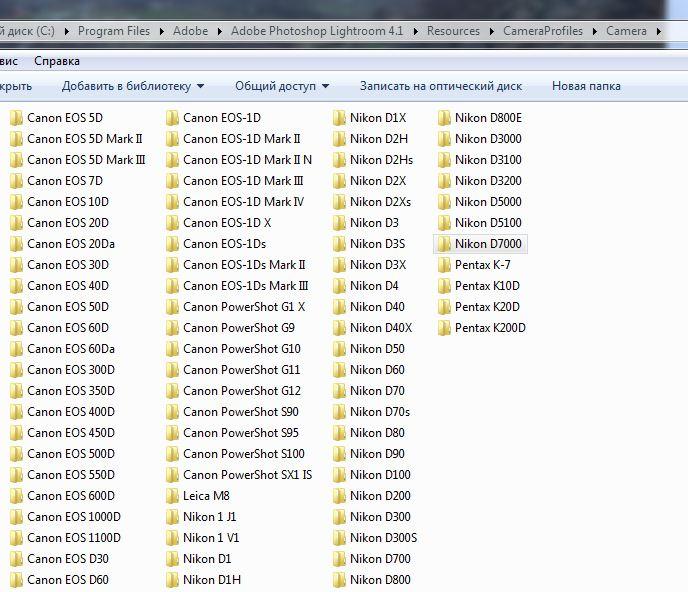Click the Pentax K-7 folder icon
Image resolution: width=688 pixels, height=592 pixels.
(x=444, y=265)
